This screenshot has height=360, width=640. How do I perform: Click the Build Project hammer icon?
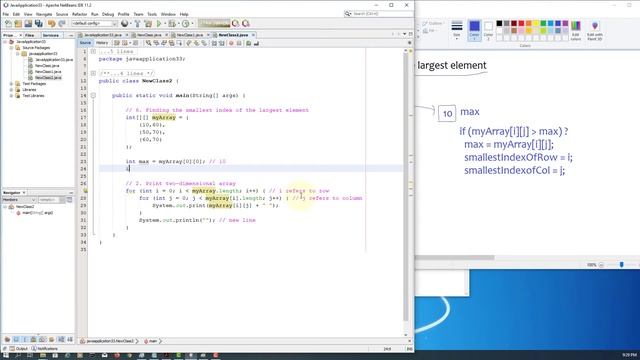138,24
